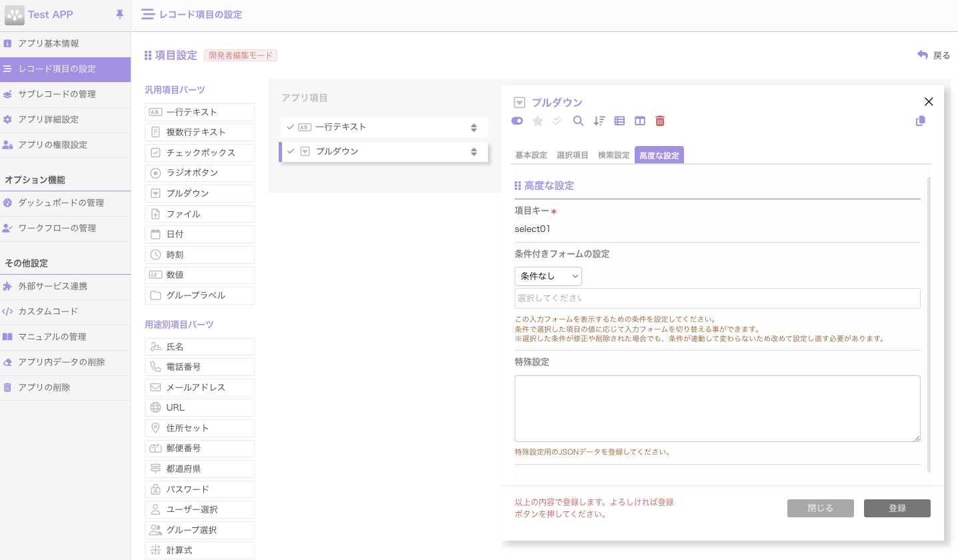This screenshot has width=958, height=560.
Task: Add the パスワード part
Action: point(199,489)
